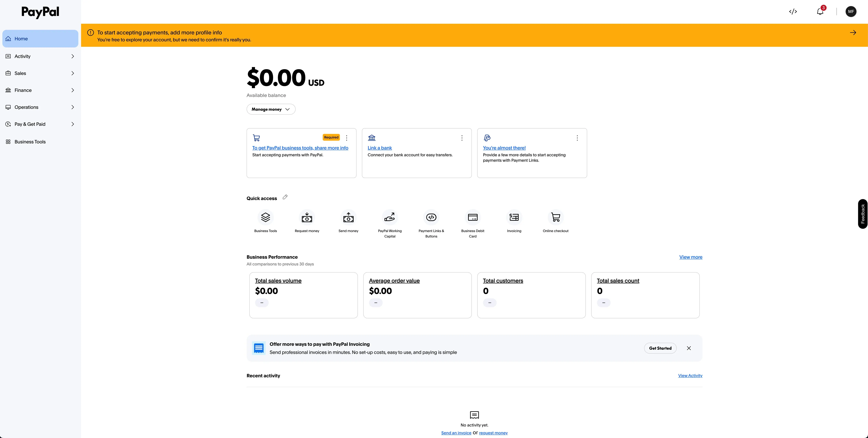Open Total customers metric
This screenshot has width=868, height=438.
[x=503, y=281]
